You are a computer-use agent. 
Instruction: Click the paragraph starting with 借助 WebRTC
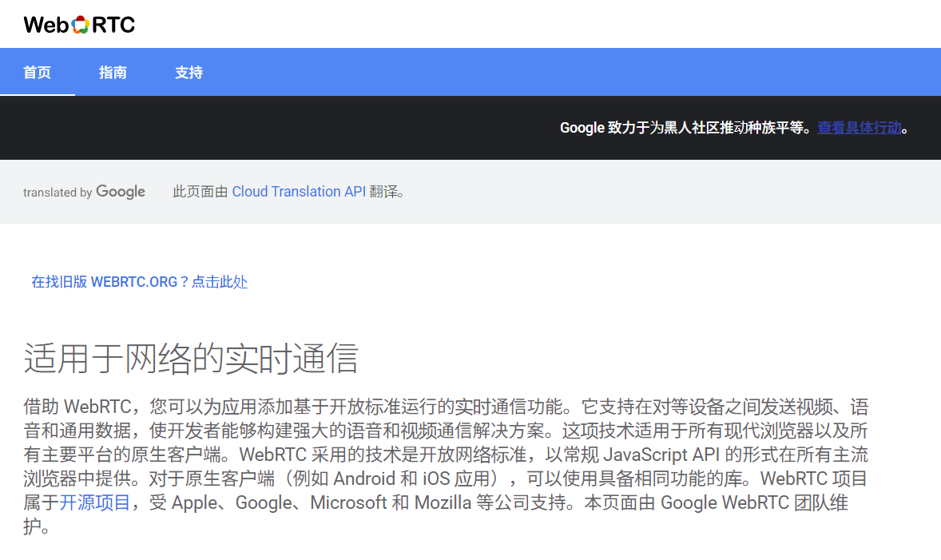tap(446, 467)
